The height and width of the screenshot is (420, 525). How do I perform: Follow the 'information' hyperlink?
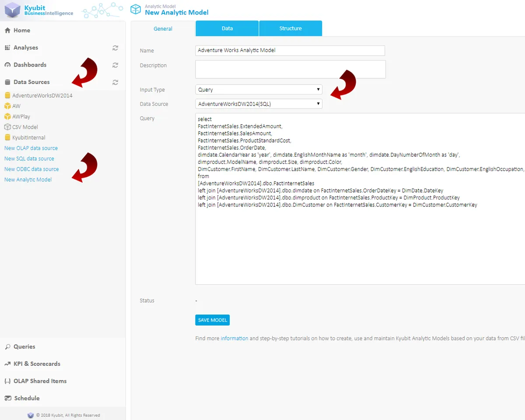[x=234, y=339]
